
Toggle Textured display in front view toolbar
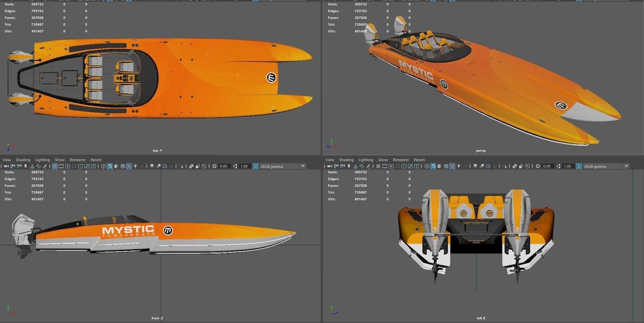129,166
